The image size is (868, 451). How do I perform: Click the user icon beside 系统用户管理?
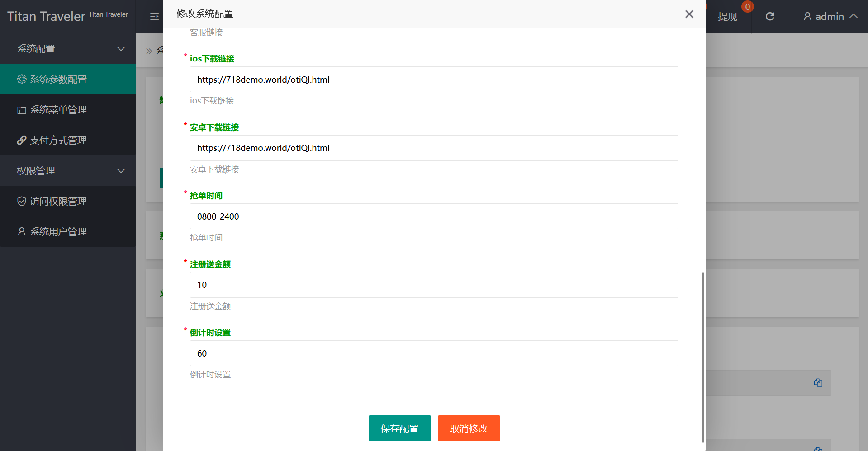(22, 232)
